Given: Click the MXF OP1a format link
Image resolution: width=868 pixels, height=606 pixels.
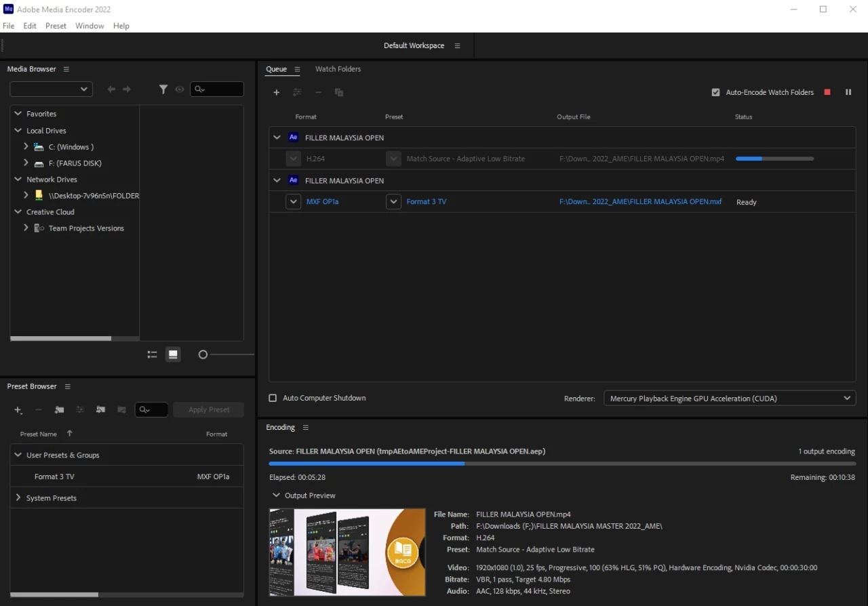Looking at the screenshot, I should (x=322, y=202).
